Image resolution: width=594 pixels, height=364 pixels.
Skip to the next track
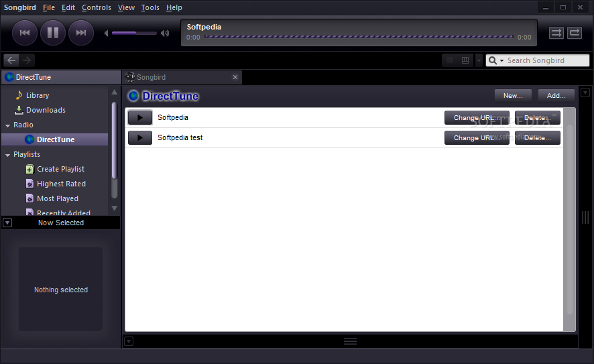click(x=80, y=33)
